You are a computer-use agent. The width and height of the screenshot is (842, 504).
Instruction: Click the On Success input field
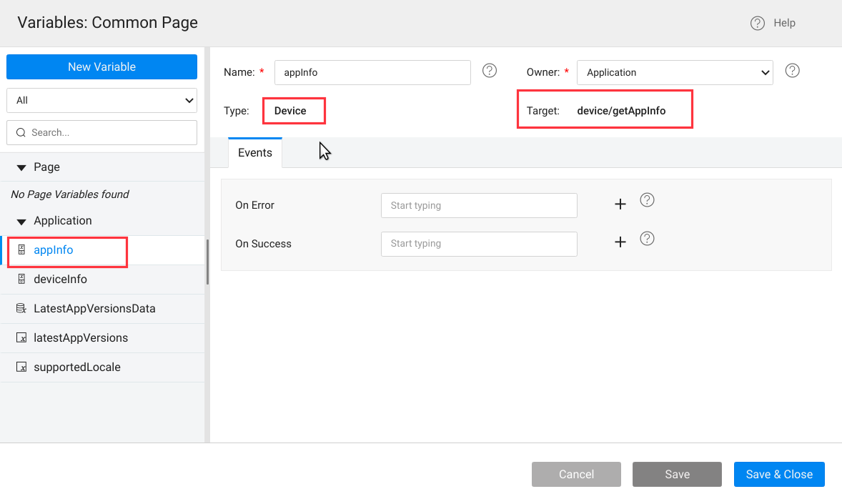pos(479,244)
